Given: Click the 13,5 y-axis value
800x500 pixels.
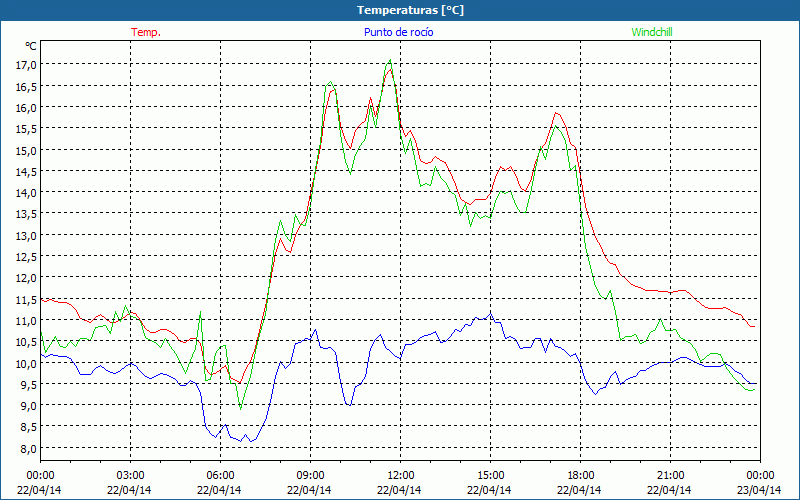Looking at the screenshot, I should (x=28, y=213).
